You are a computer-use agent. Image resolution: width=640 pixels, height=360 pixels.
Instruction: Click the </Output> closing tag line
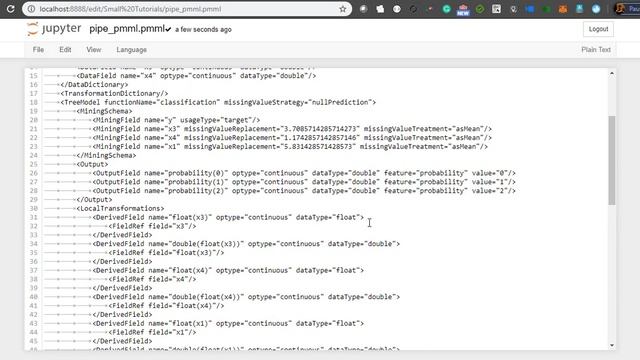pos(94,200)
